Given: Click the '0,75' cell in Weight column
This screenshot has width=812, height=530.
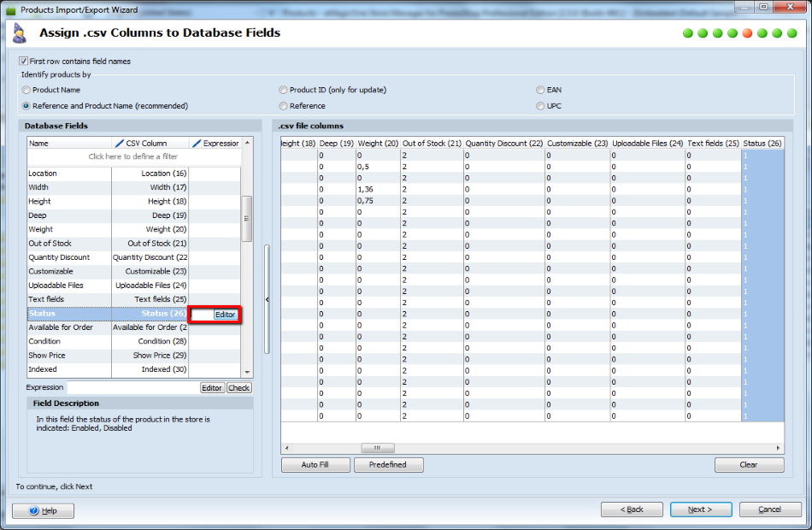Looking at the screenshot, I should pyautogui.click(x=378, y=201).
